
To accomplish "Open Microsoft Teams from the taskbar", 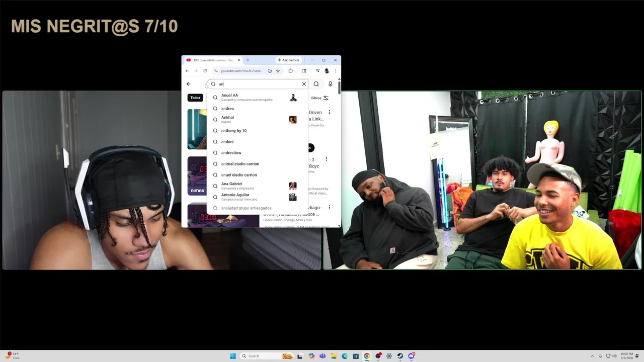I will [323, 356].
